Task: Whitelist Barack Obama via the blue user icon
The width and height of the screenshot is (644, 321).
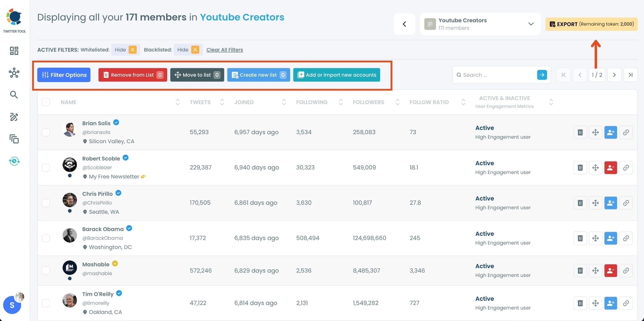Action: 611,238
